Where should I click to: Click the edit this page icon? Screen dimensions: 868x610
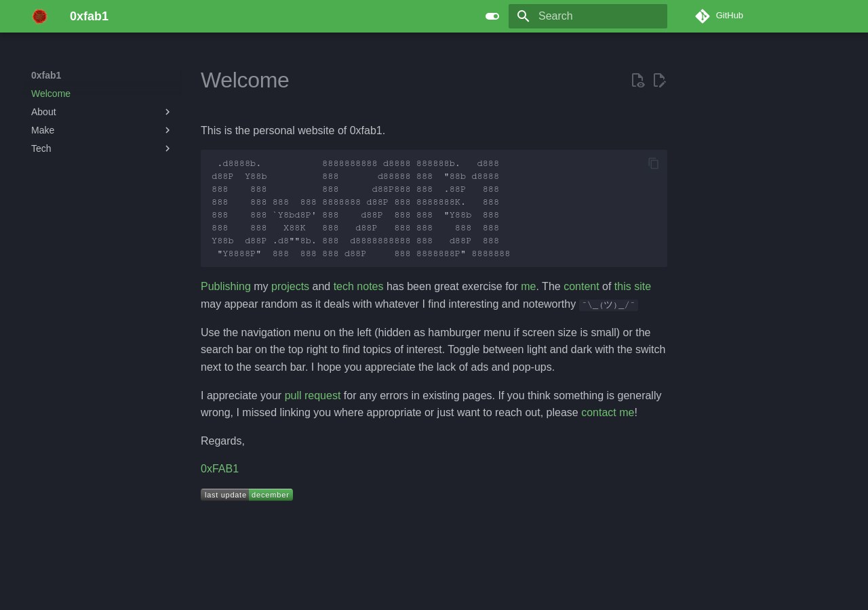659,80
